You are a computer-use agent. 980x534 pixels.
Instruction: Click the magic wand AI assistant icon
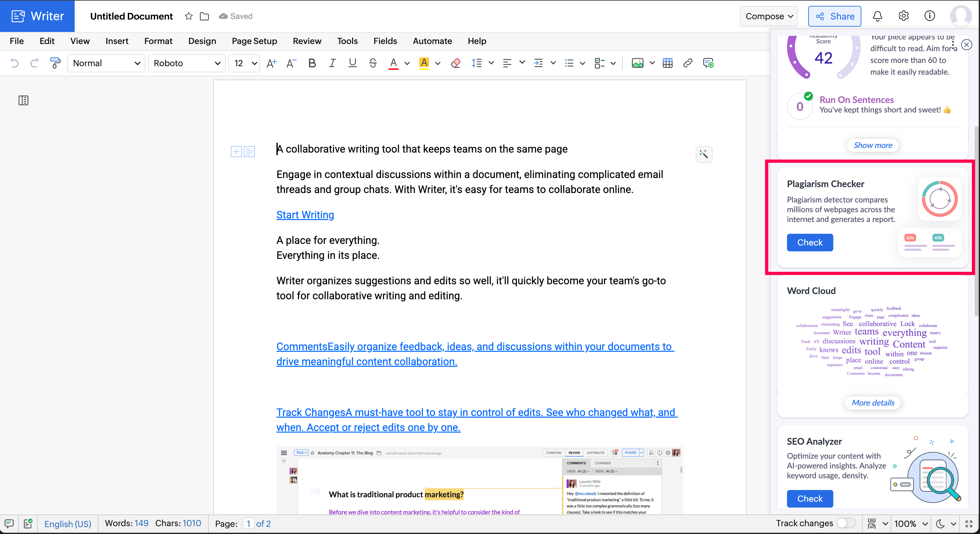click(x=704, y=154)
